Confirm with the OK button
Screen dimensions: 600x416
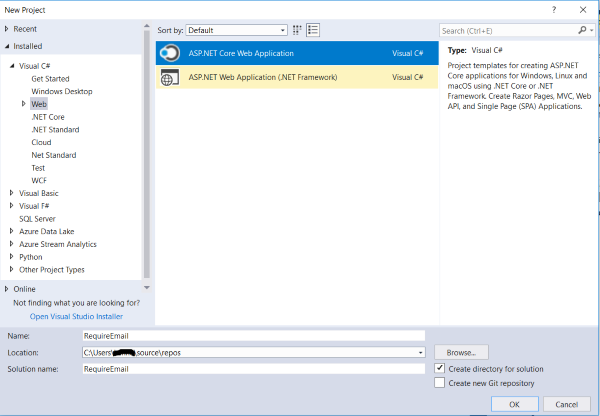[514, 405]
